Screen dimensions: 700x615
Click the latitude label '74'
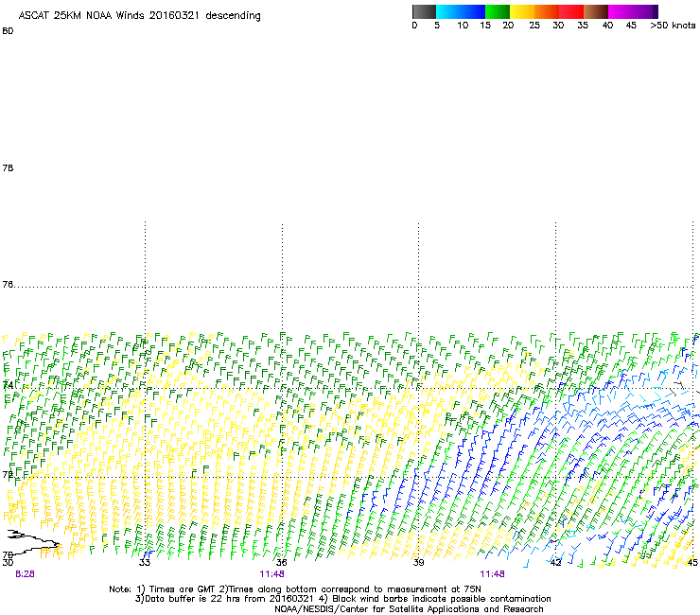pos(8,385)
